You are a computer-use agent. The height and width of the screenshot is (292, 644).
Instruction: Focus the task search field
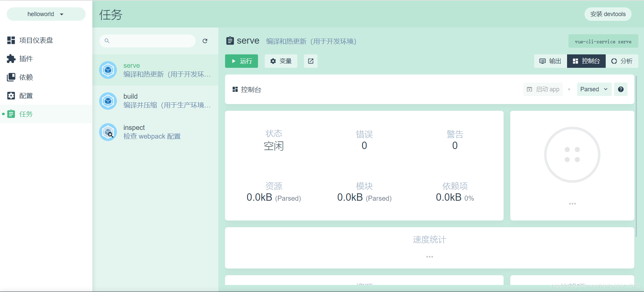[147, 41]
